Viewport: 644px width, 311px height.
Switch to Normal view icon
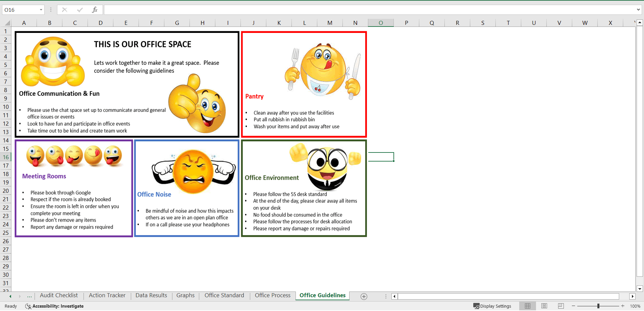pyautogui.click(x=528, y=306)
